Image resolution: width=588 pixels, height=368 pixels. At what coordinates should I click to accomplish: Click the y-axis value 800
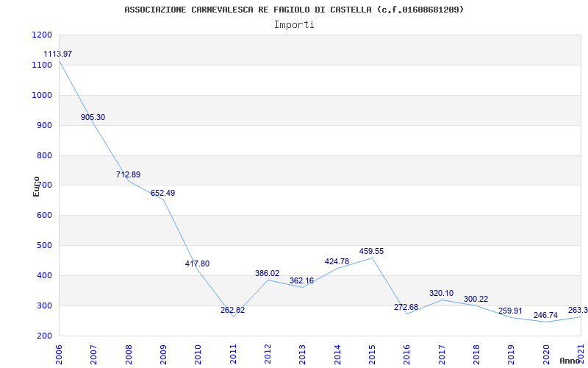pyautogui.click(x=44, y=155)
